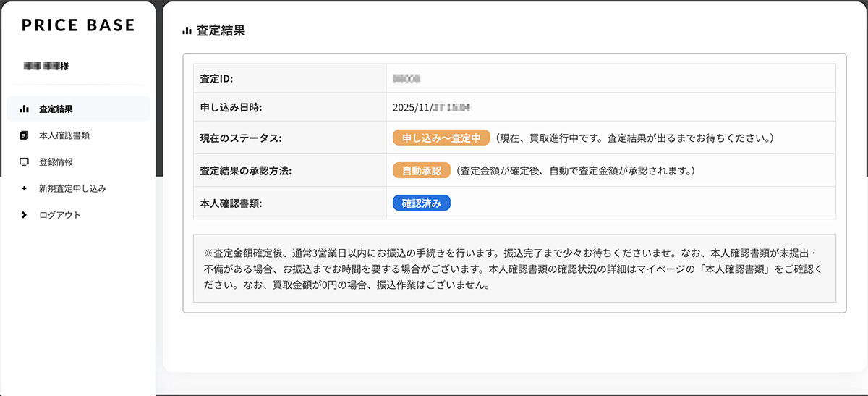Click the blue 確認済み badge

(421, 203)
